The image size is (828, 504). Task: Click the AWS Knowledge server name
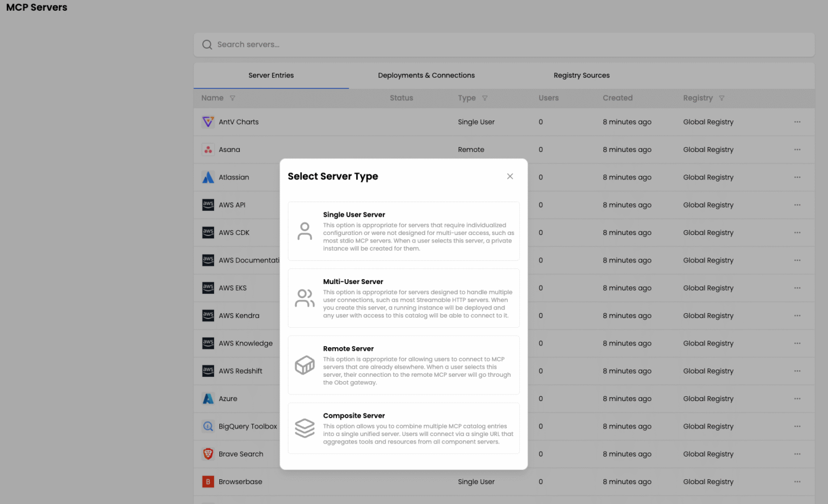coord(246,343)
